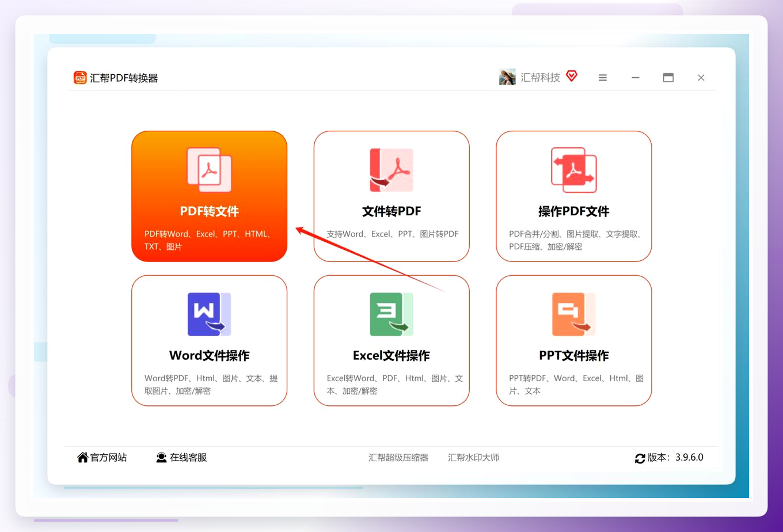The width and height of the screenshot is (783, 532).
Task: Click the 汇帮PDF转换器 app logo
Action: [80, 78]
